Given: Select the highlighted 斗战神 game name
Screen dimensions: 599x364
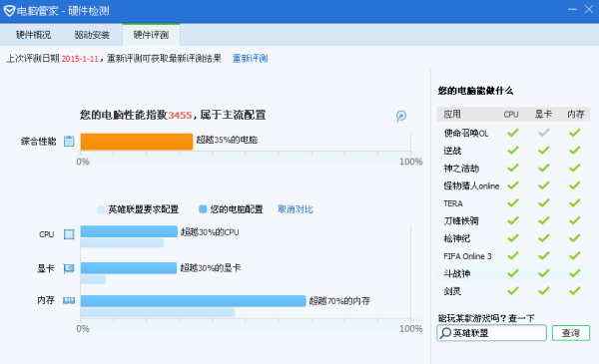Looking at the screenshot, I should tap(457, 273).
